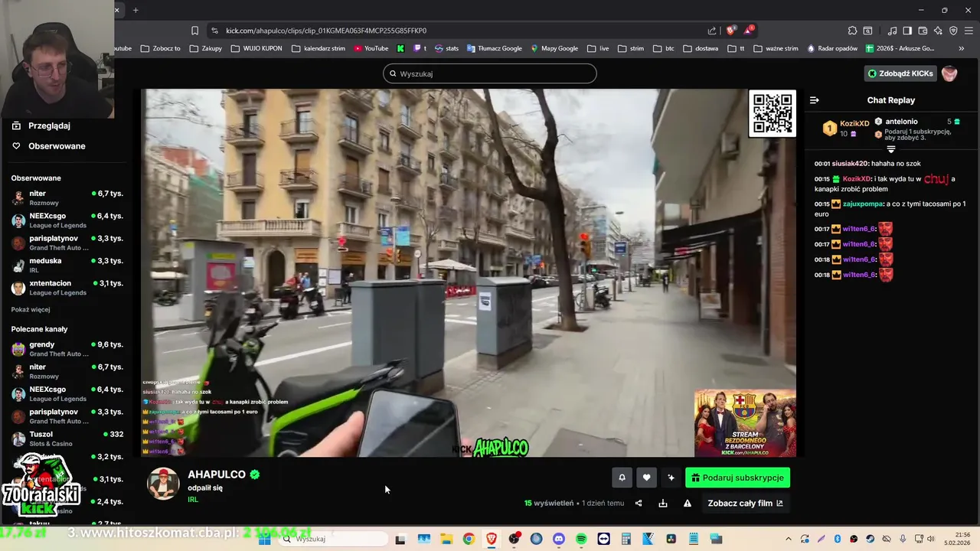
Task: Click the notification bell icon under the clip
Action: 622,478
